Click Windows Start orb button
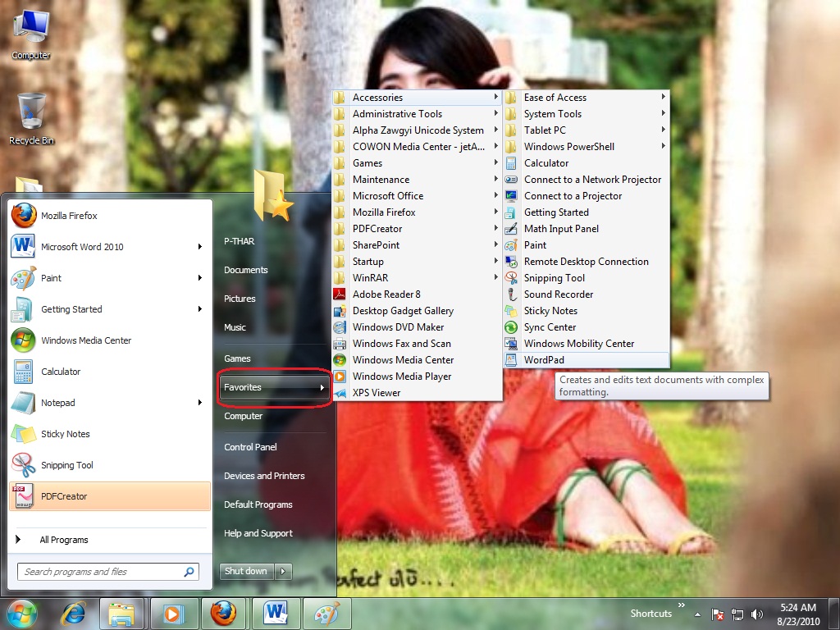 [21, 614]
